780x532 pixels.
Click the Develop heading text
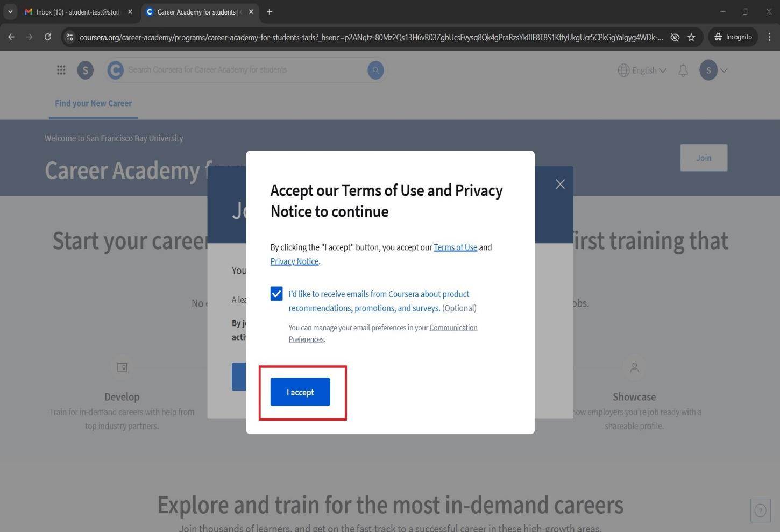[x=122, y=397]
